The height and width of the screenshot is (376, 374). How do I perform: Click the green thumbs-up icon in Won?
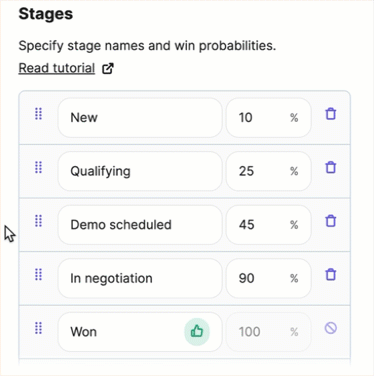coord(197,332)
